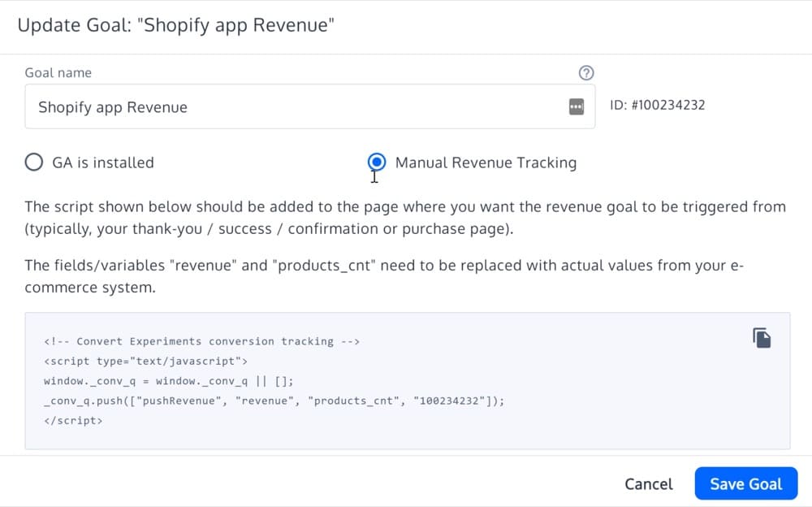Click the closing </script> tag line
The height and width of the screenshot is (507, 812).
pos(73,422)
